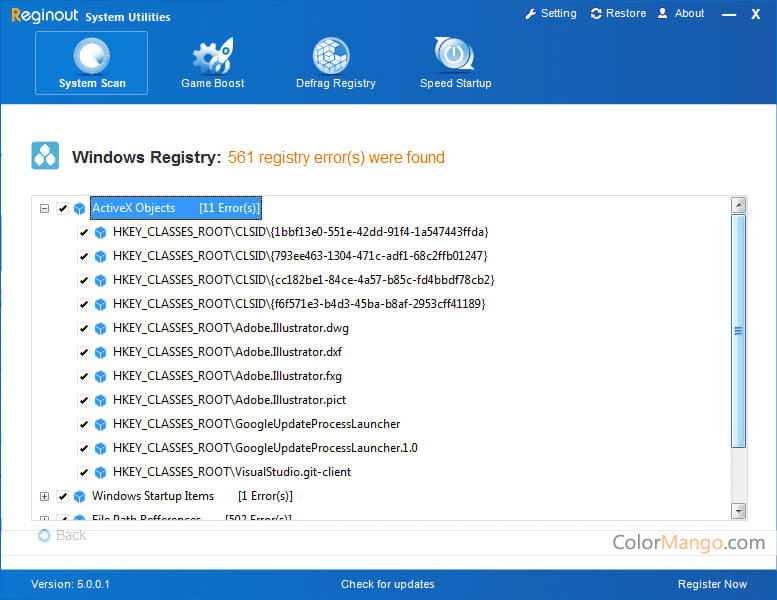
Task: Select the ActiveX Objects [11 Error(s)] row
Action: coord(176,208)
